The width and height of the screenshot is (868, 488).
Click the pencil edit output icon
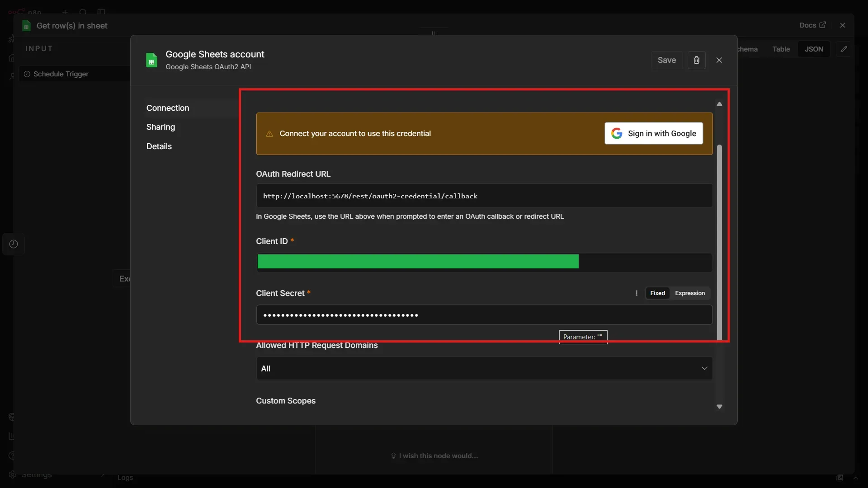[x=844, y=49]
